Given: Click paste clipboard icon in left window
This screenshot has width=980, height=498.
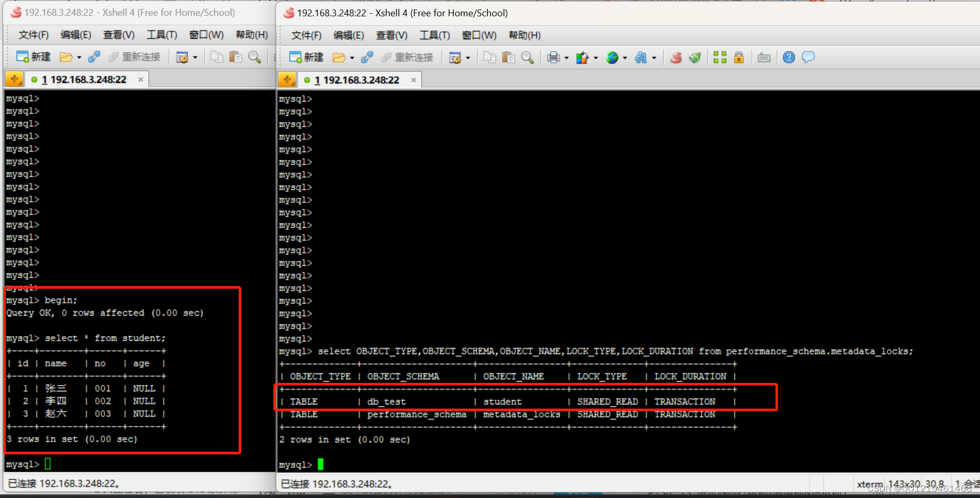Looking at the screenshot, I should point(236,57).
